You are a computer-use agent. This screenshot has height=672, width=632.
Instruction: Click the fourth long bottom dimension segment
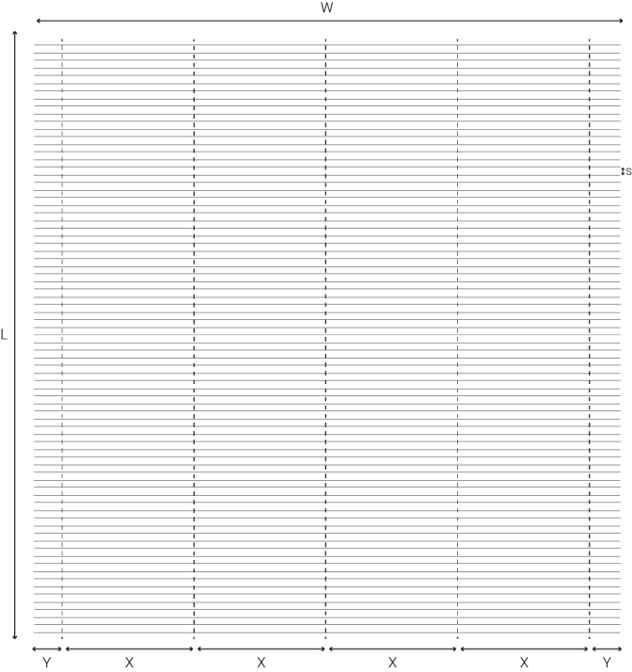(524, 648)
